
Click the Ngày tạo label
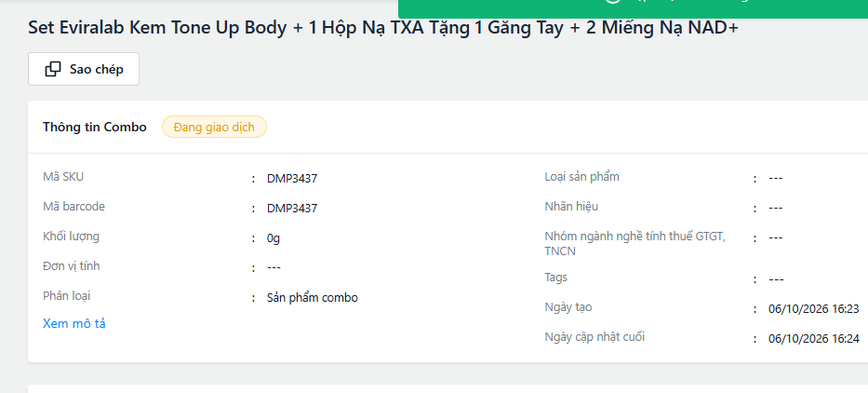click(x=568, y=307)
